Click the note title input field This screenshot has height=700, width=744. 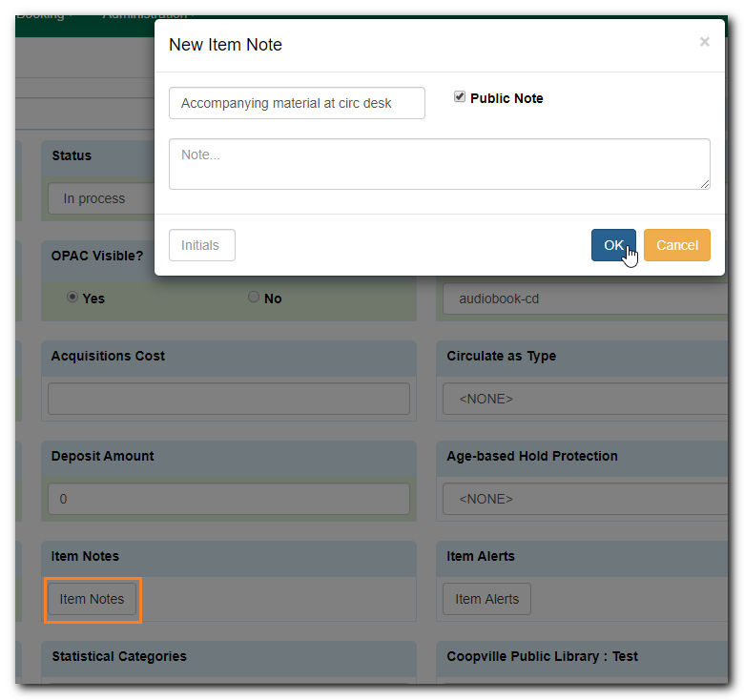[x=297, y=103]
